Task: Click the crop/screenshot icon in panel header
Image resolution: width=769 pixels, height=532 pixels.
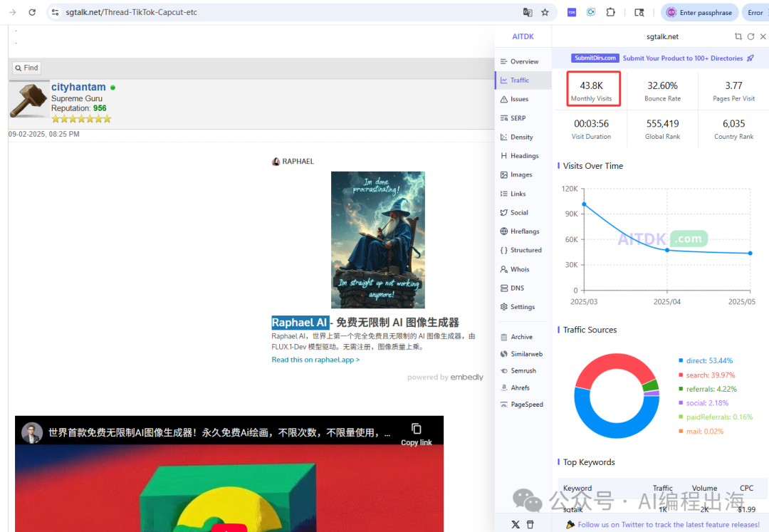Action: pos(738,36)
